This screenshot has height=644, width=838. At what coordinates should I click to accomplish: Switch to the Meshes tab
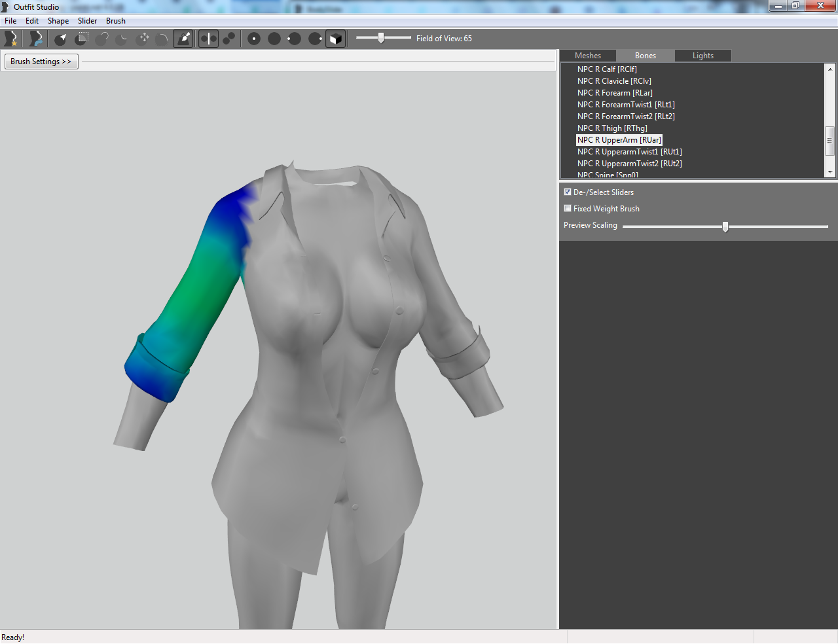pyautogui.click(x=588, y=56)
